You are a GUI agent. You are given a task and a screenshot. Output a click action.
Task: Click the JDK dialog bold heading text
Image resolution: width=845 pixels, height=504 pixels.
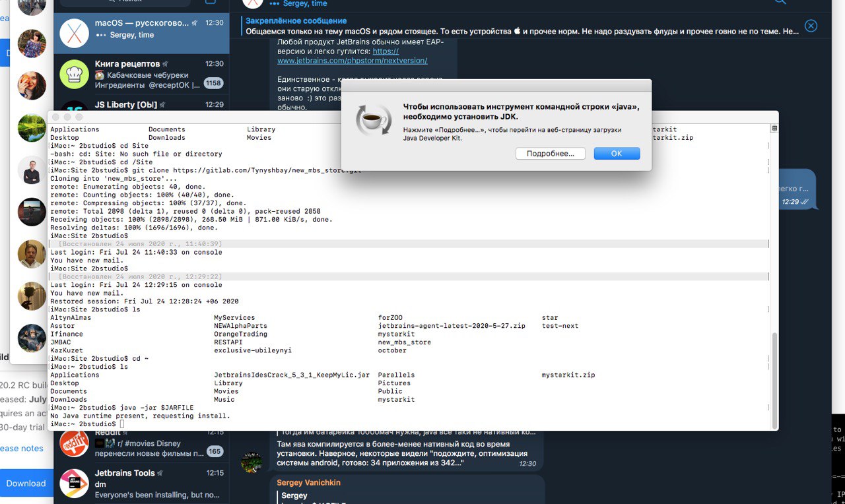pyautogui.click(x=522, y=110)
